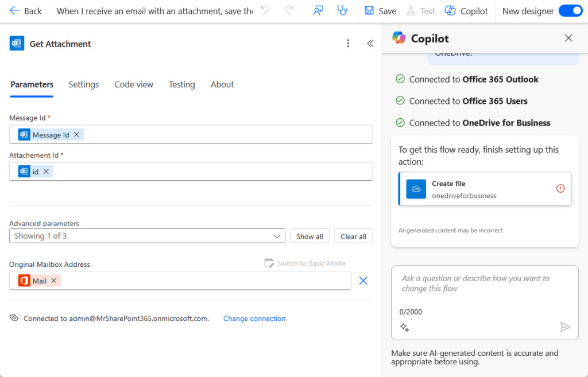Viewport: 588px width, 377px height.
Task: Click the Outlook icon in Message Id token
Action: 24,134
